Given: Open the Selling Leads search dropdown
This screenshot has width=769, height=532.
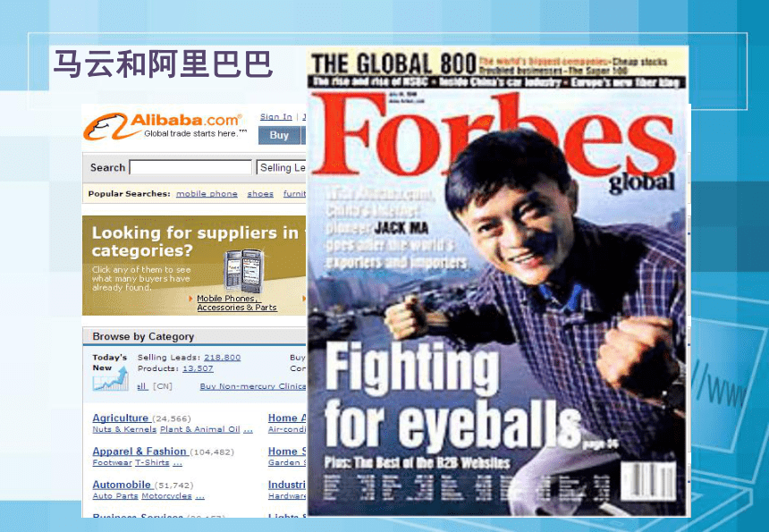Looking at the screenshot, I should pyautogui.click(x=282, y=168).
